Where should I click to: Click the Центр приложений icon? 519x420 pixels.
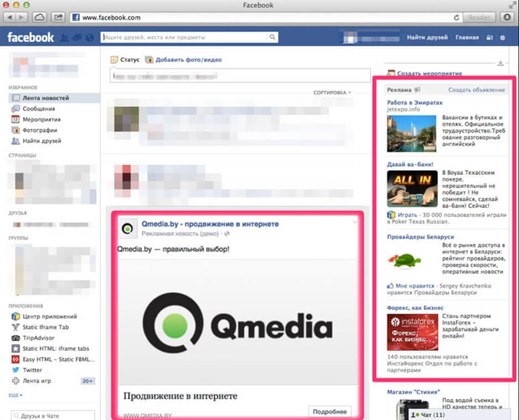(16, 316)
